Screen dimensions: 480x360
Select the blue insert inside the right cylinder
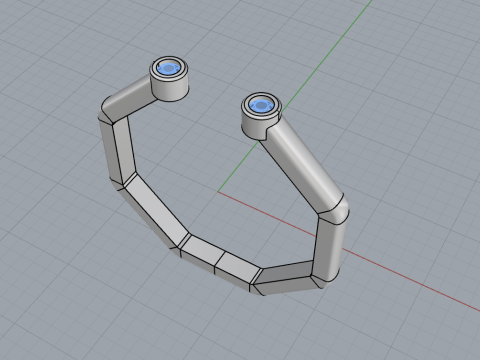(262, 106)
